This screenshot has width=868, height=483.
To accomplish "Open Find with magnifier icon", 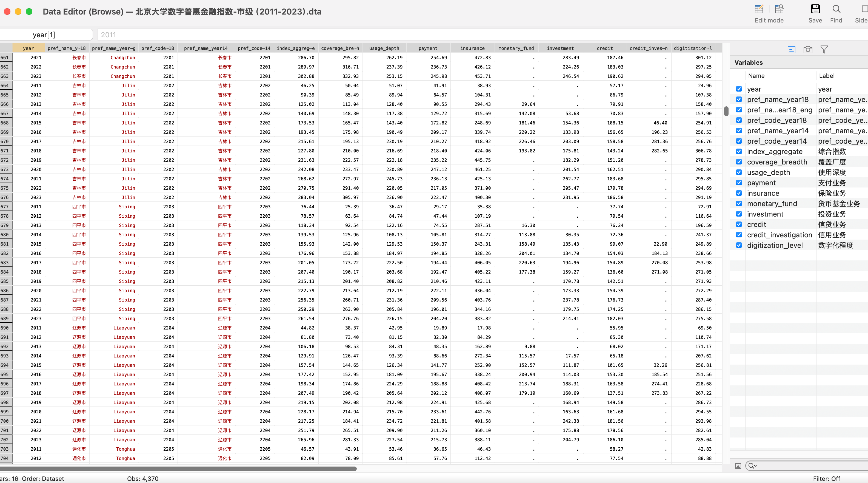I will 836,9.
